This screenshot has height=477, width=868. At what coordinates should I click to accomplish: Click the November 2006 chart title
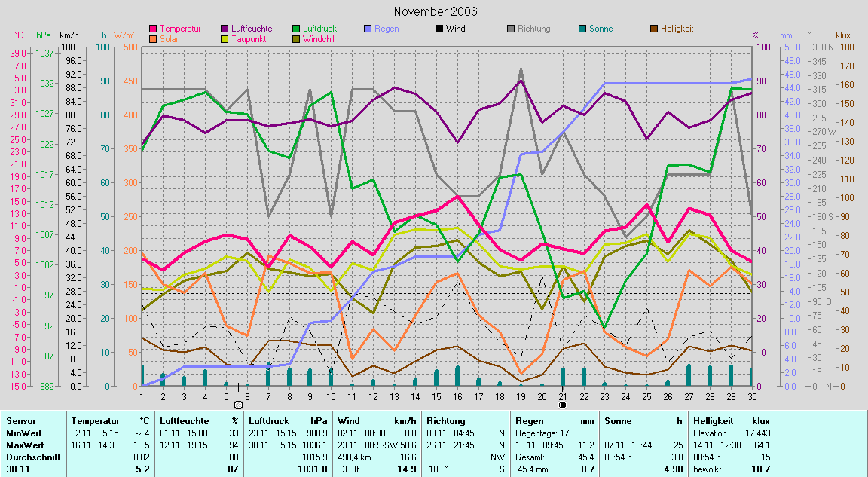pyautogui.click(x=435, y=11)
